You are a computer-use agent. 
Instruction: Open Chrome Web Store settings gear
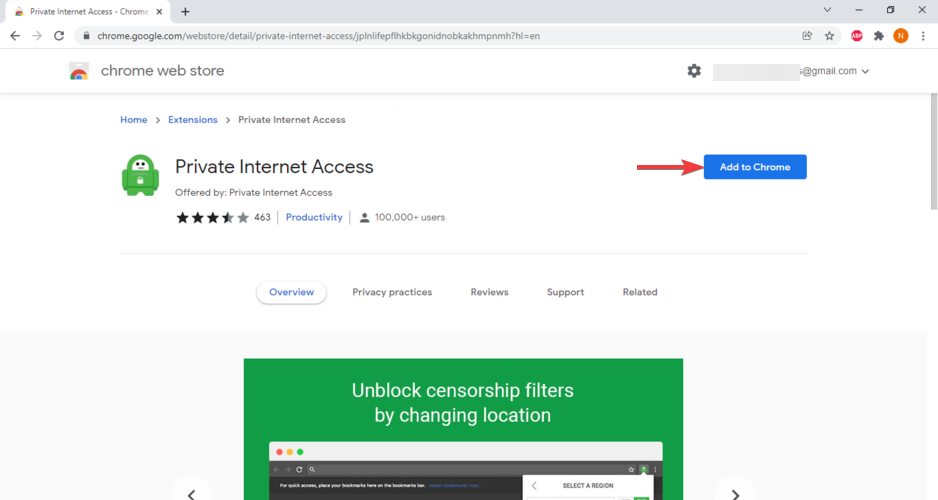point(694,71)
